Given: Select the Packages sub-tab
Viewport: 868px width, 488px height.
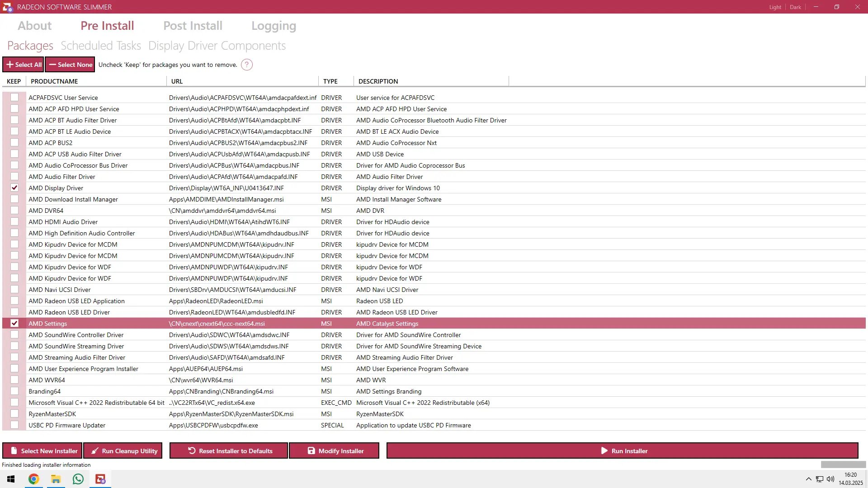Looking at the screenshot, I should [x=30, y=46].
